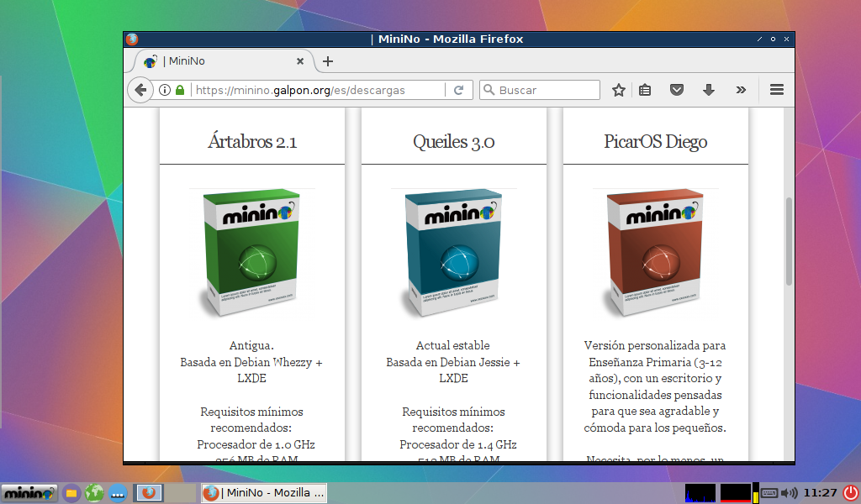Show bookmarks list icon

click(x=645, y=90)
